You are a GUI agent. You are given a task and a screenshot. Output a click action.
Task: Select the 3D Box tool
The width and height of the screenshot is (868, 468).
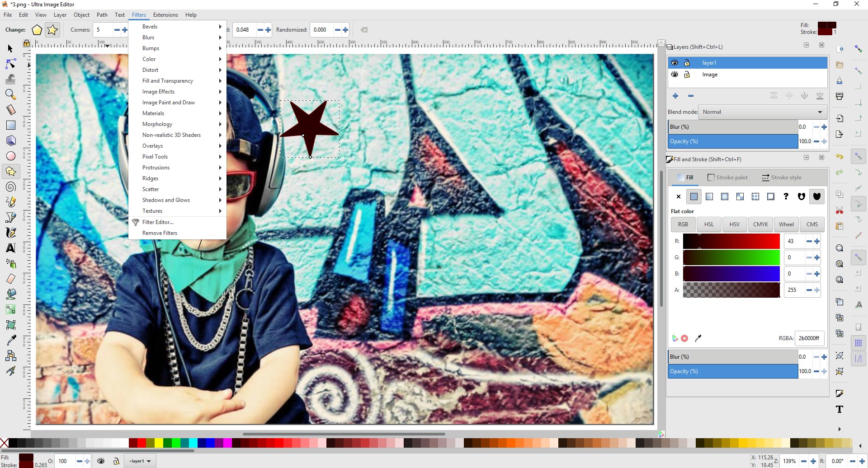point(10,140)
